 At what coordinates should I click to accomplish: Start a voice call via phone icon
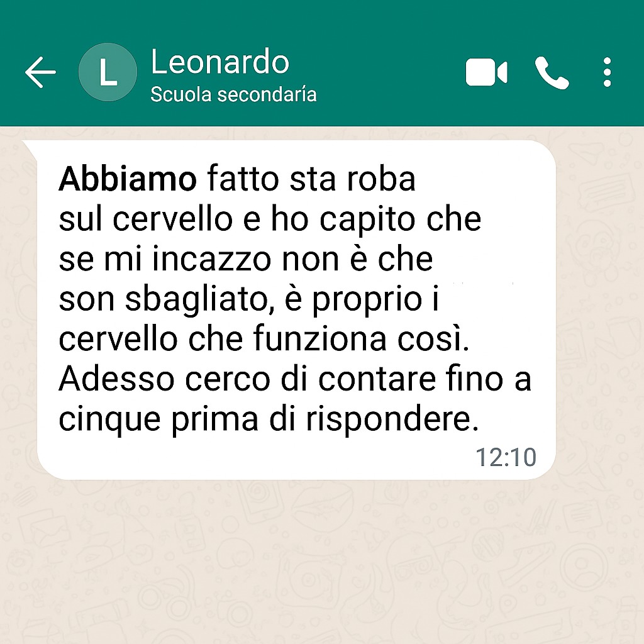point(552,73)
